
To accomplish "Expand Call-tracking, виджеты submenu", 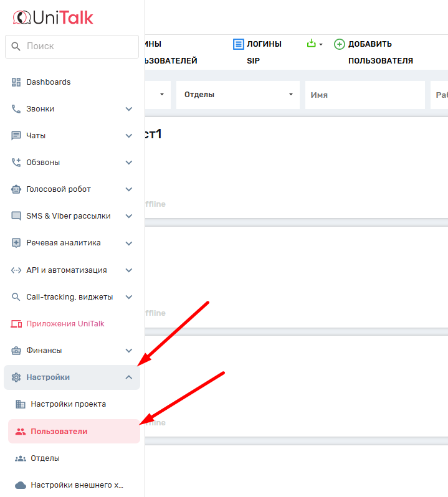I will coord(129,297).
